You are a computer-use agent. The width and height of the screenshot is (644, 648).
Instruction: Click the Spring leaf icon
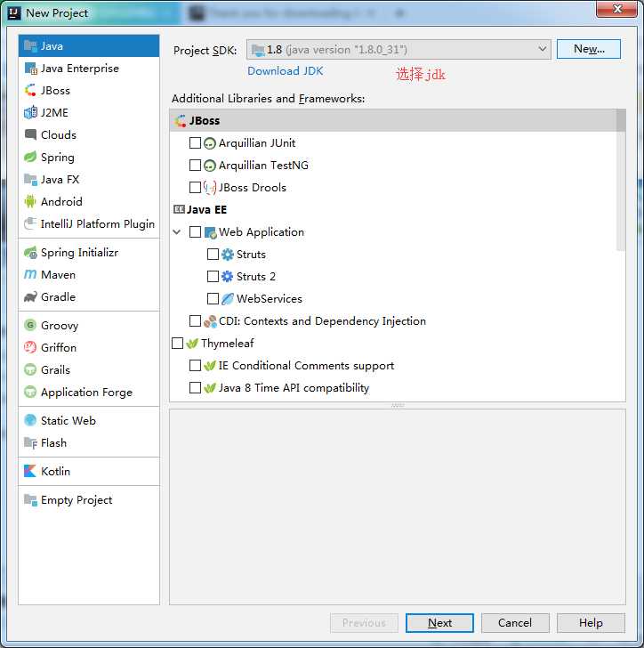click(x=30, y=157)
